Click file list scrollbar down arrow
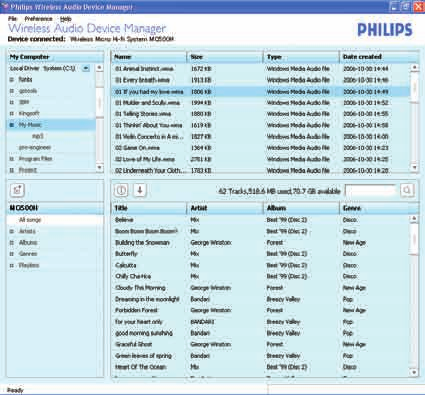The width and height of the screenshot is (425, 395). tap(414, 167)
